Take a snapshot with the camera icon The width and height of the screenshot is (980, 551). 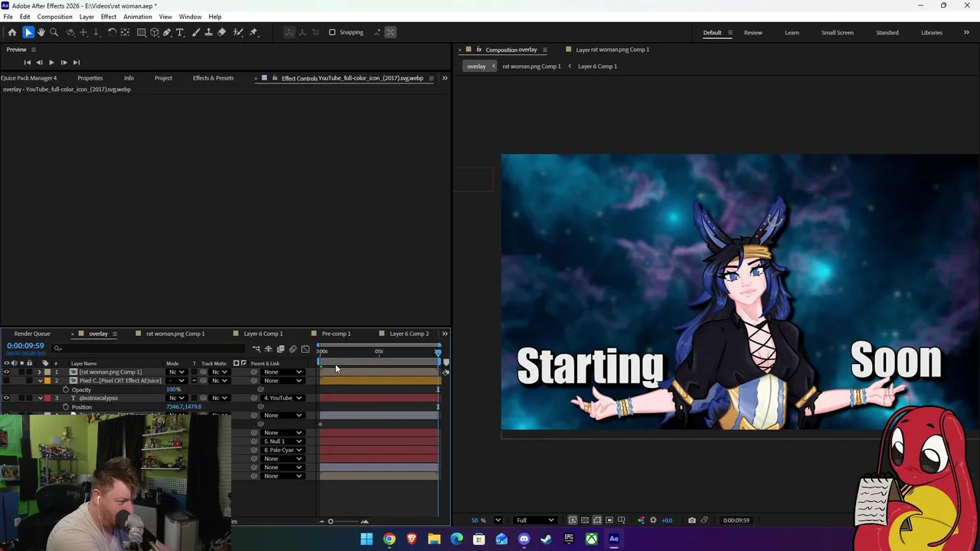click(x=691, y=520)
